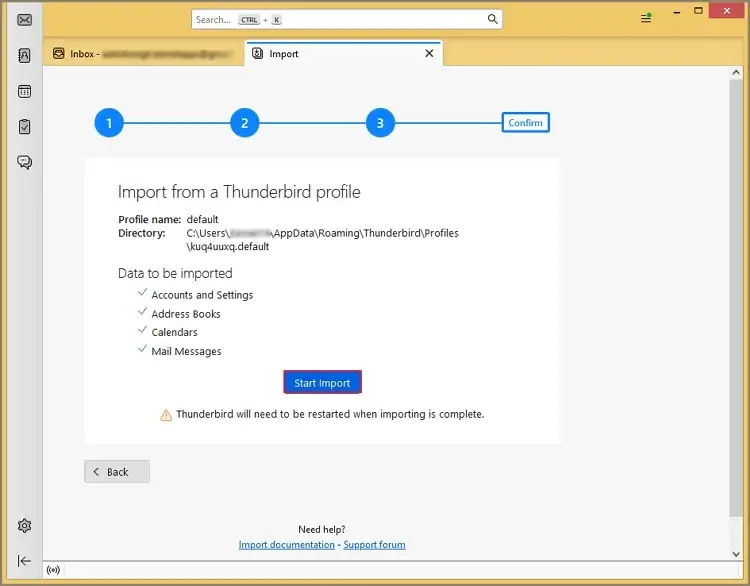Click the Confirm step box

click(x=525, y=122)
